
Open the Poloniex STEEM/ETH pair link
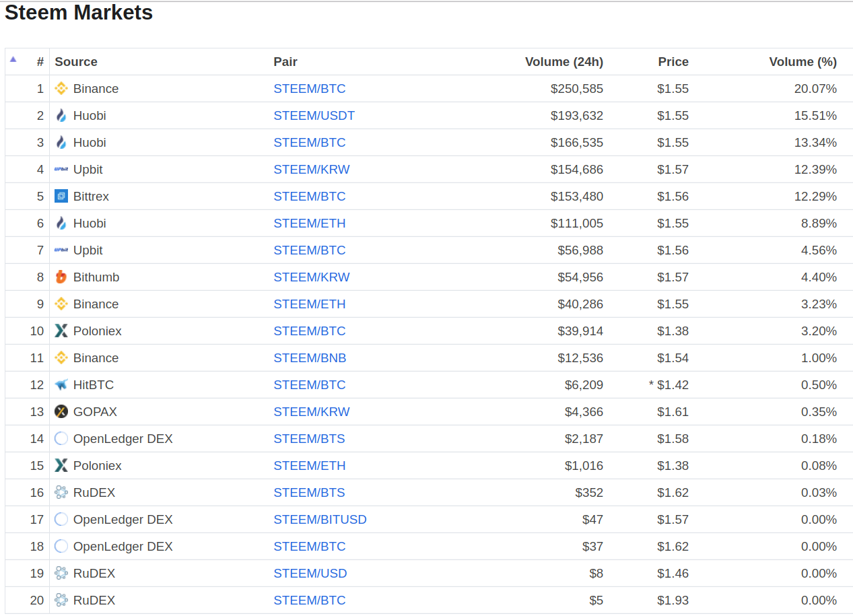coord(310,465)
